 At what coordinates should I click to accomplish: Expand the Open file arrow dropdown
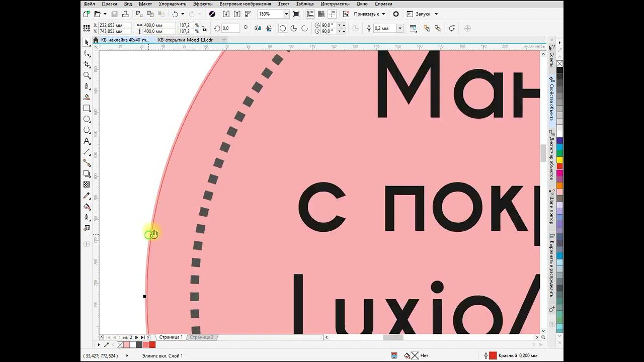[x=105, y=14]
